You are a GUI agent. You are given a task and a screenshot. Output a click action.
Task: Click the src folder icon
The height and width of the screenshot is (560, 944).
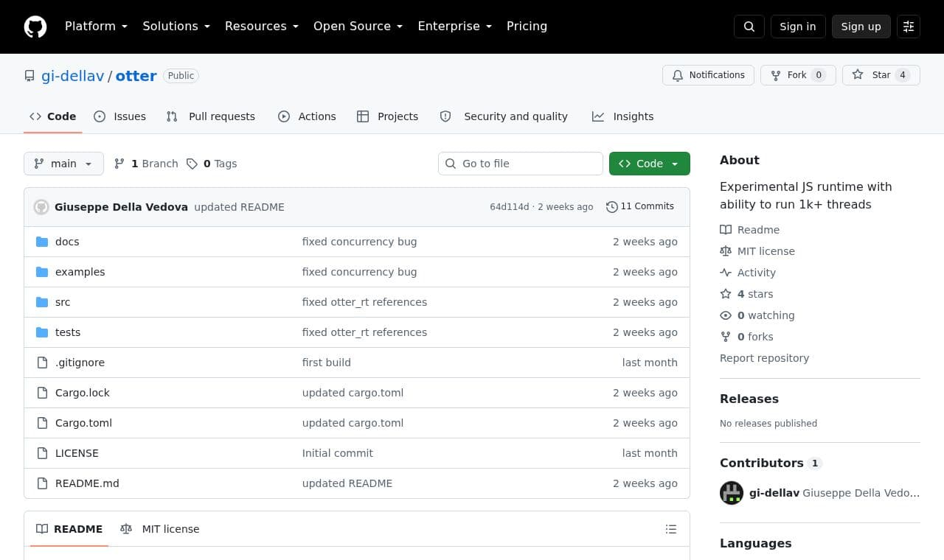[x=42, y=302]
